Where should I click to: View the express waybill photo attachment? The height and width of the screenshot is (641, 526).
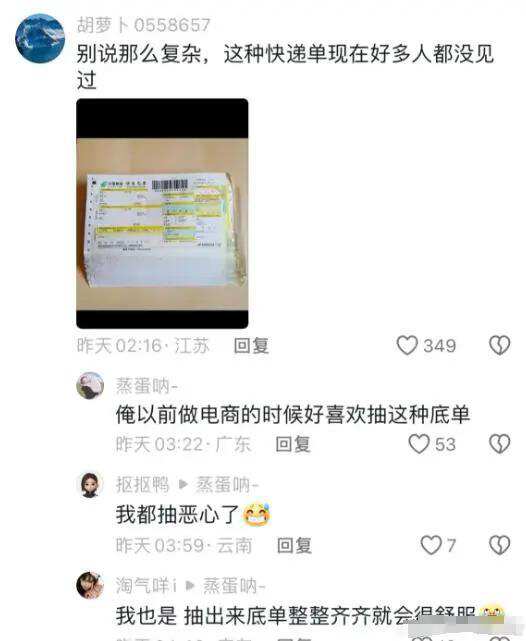[x=162, y=213]
